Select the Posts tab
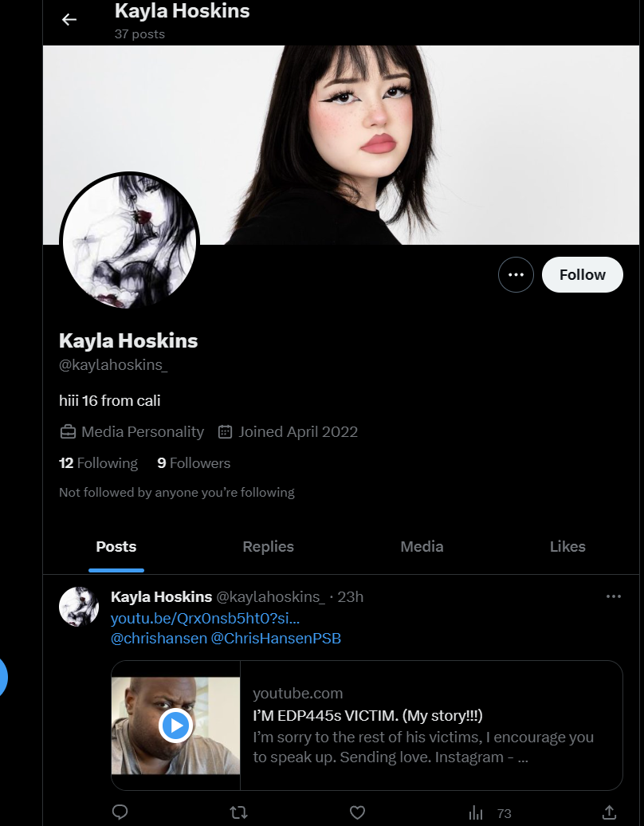Screen dimensions: 644x826 pyautogui.click(x=116, y=547)
